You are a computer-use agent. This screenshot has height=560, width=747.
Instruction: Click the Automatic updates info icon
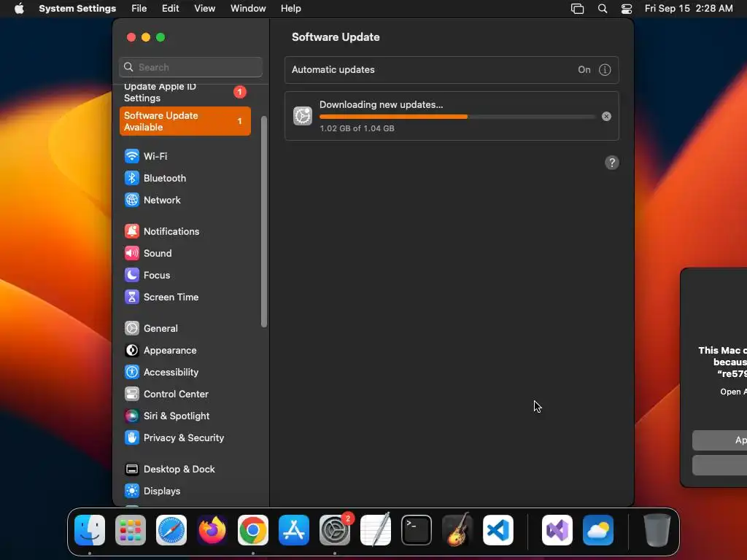(x=605, y=70)
